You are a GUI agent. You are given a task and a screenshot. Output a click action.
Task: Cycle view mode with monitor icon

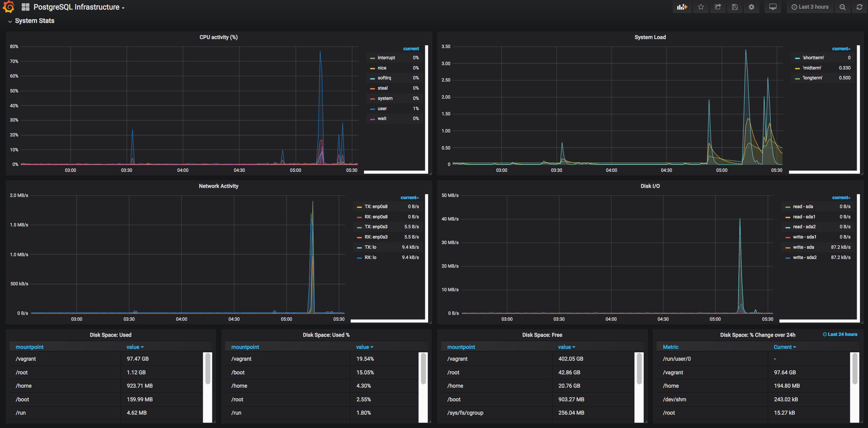pos(773,7)
